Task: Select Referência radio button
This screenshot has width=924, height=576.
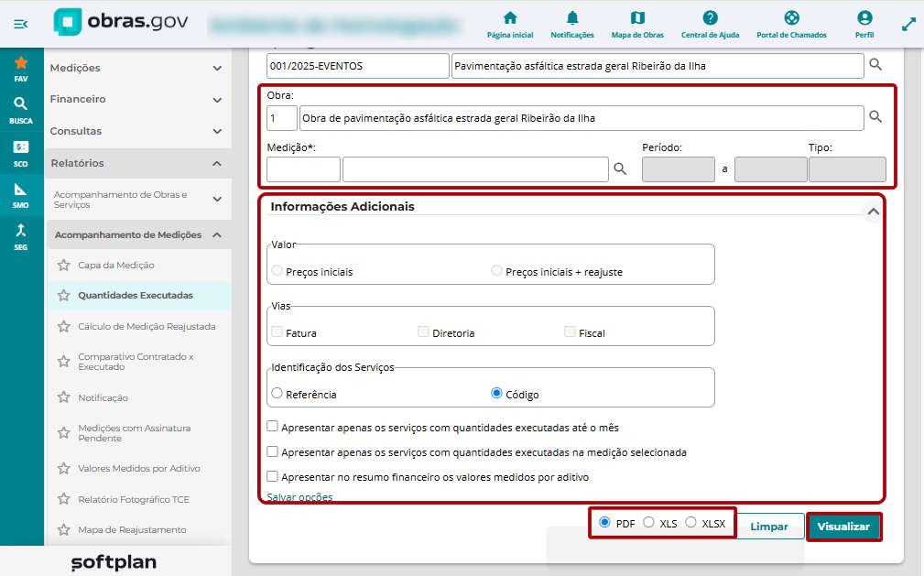Action: (x=277, y=393)
